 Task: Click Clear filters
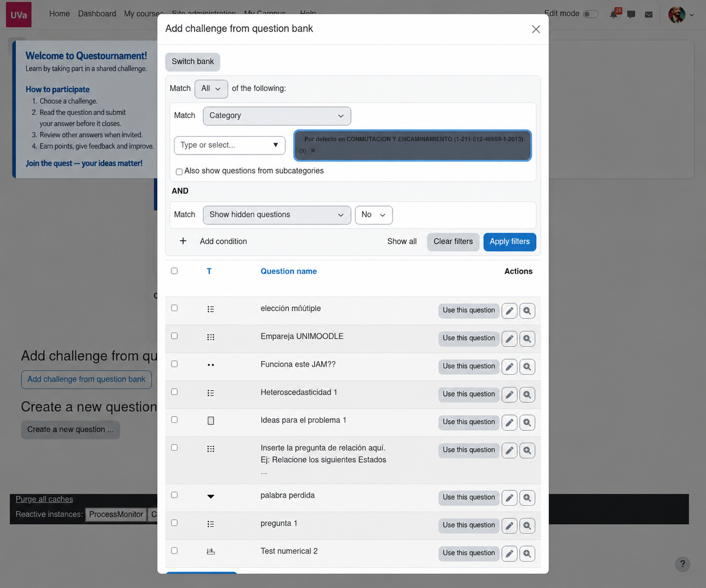click(x=453, y=242)
